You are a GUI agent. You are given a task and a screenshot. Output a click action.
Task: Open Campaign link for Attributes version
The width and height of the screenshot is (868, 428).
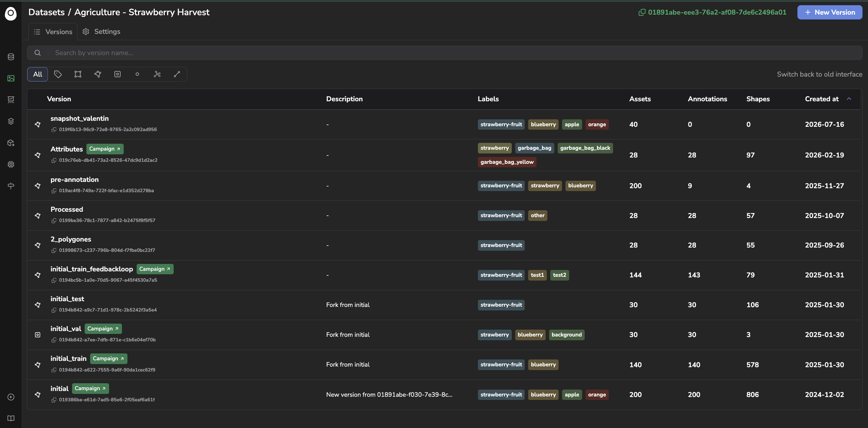105,149
